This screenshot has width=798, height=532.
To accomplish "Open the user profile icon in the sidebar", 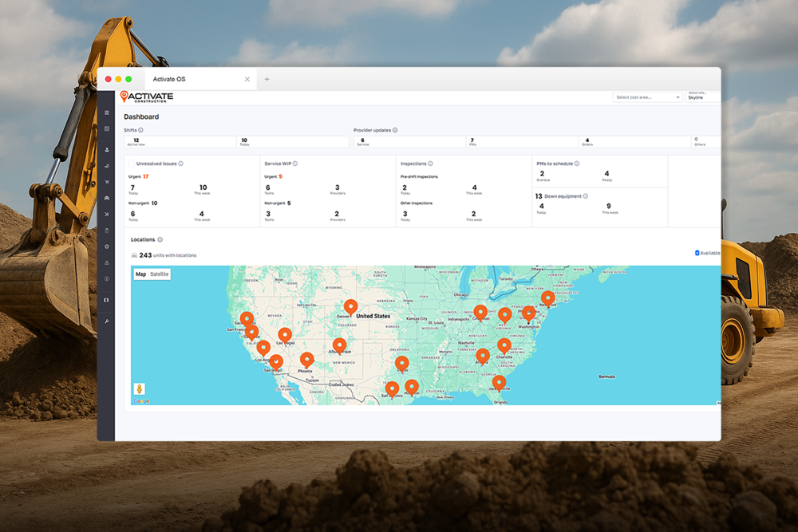I will [106, 149].
